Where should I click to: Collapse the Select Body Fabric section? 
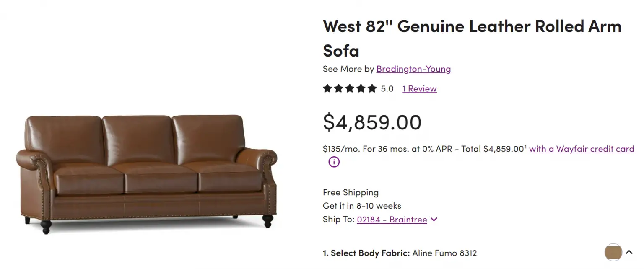(x=629, y=252)
